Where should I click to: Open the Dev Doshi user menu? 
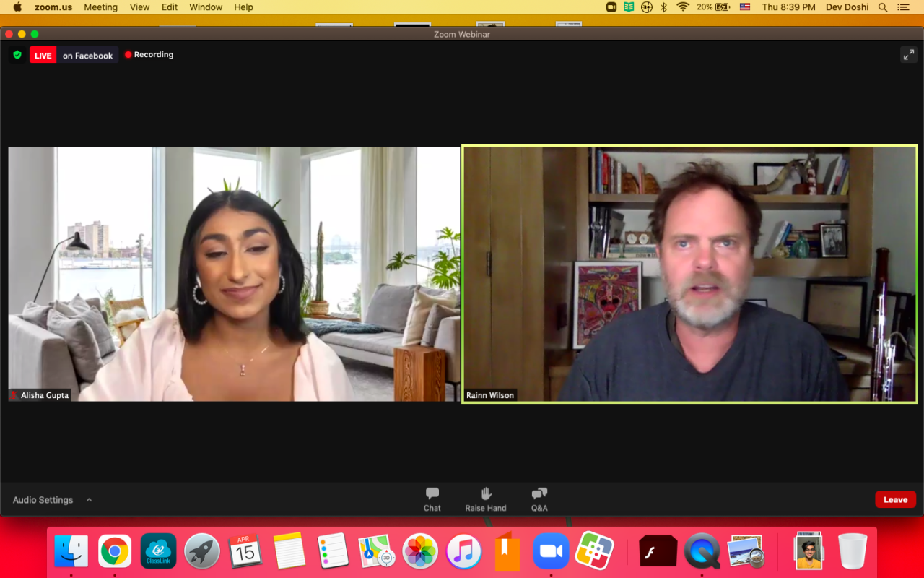click(847, 7)
